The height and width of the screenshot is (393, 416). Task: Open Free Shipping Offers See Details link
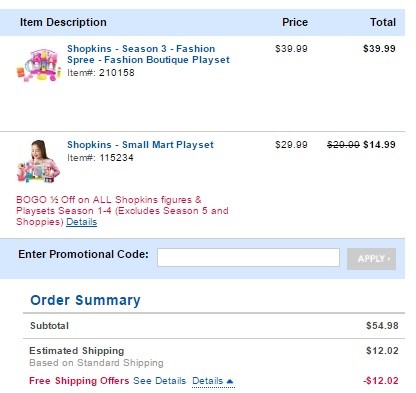[160, 381]
